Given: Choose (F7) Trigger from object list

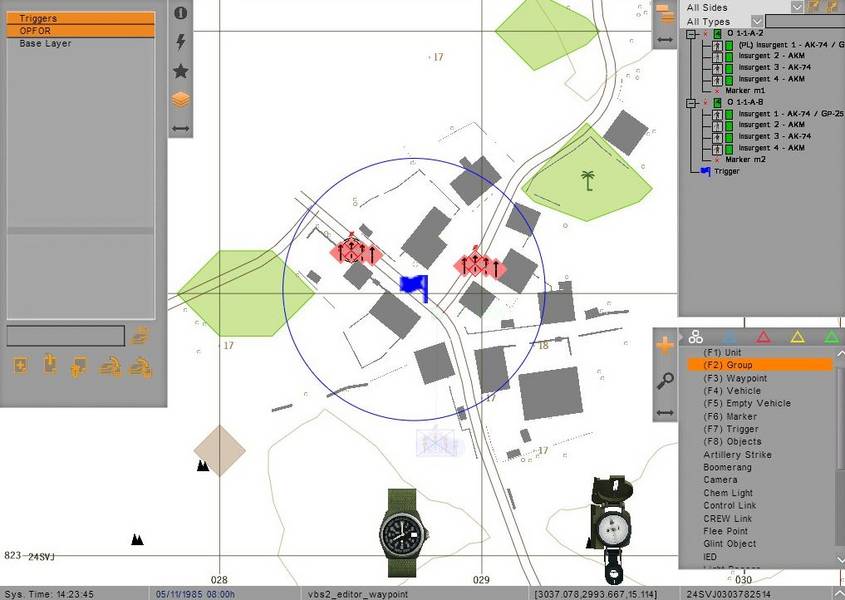Looking at the screenshot, I should [x=731, y=429].
